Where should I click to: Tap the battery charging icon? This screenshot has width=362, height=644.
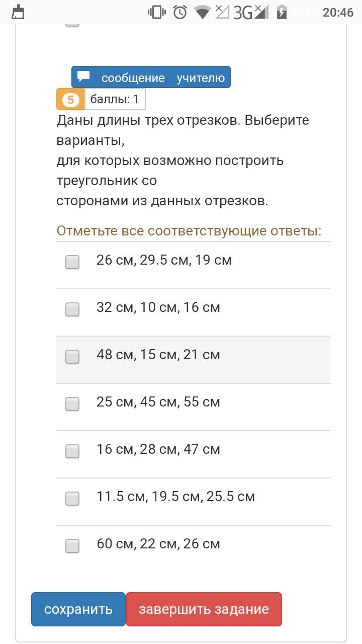282,12
